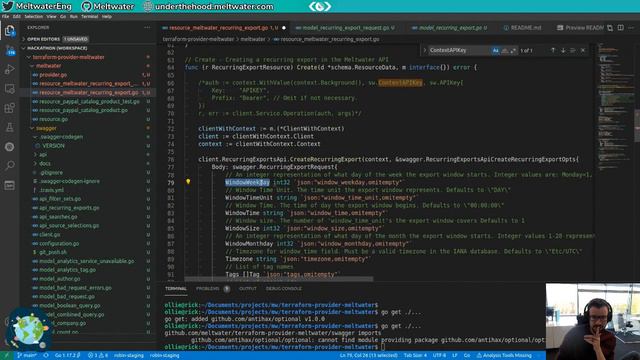Open editor more actions ellipsis at top right
Viewport: 640px width, 360px height.
click(631, 28)
